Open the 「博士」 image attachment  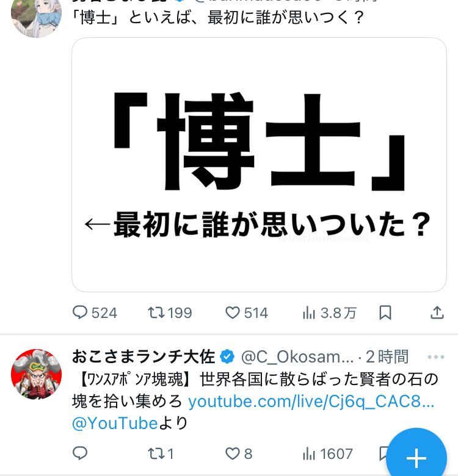(259, 165)
